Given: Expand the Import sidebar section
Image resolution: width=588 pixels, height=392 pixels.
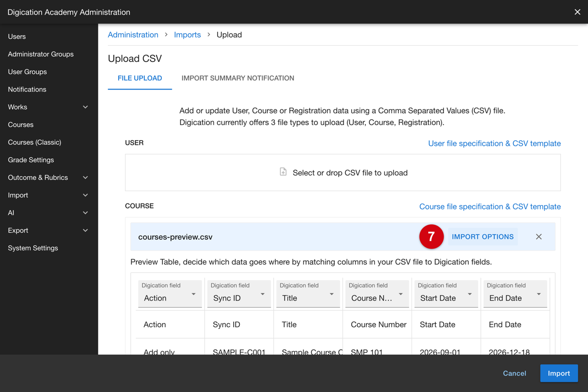Looking at the screenshot, I should (x=85, y=195).
